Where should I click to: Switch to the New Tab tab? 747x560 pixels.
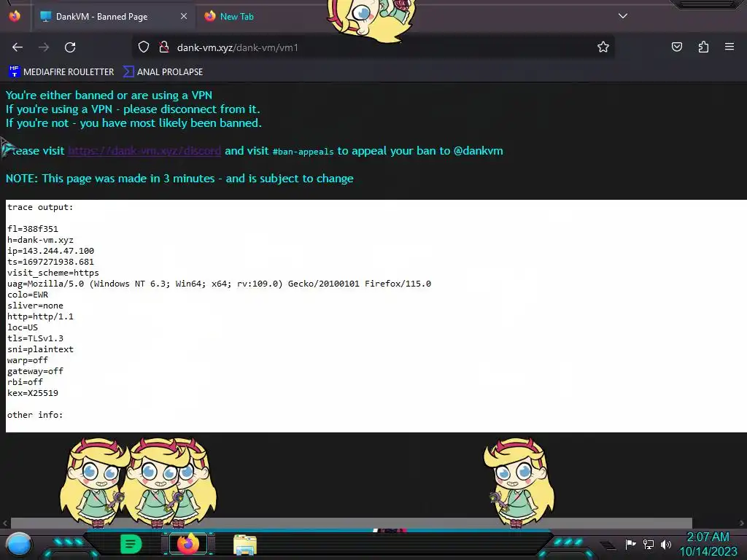[x=237, y=17]
